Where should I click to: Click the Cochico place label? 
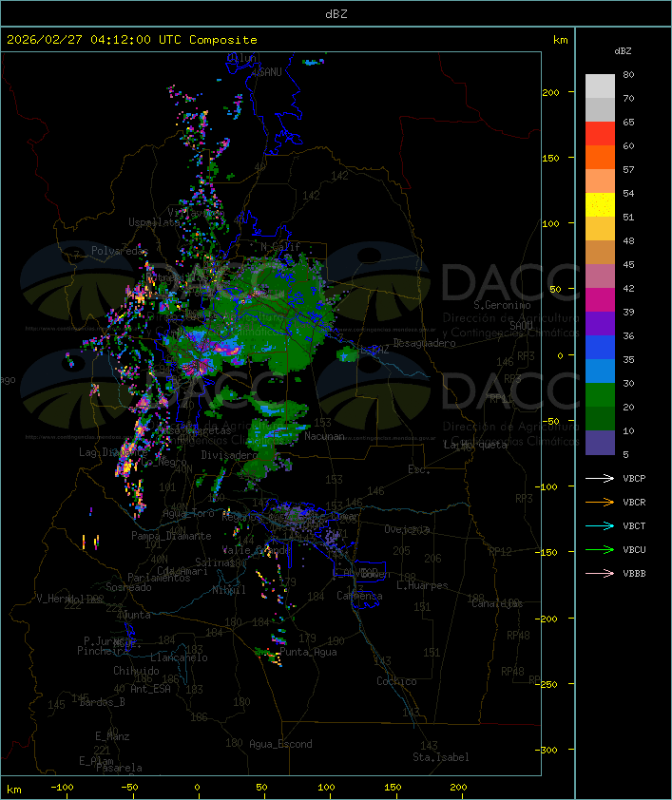pos(396,681)
